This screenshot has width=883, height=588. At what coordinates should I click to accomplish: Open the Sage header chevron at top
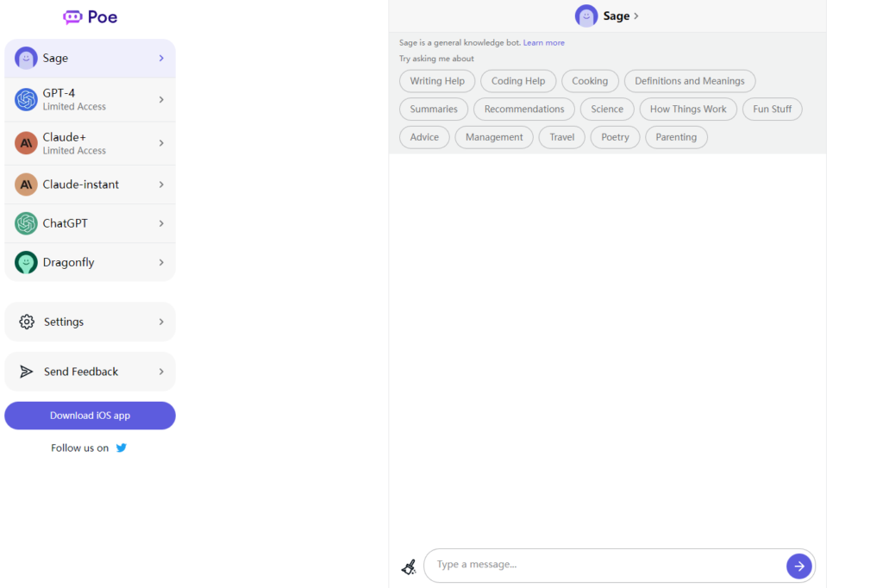click(x=636, y=16)
